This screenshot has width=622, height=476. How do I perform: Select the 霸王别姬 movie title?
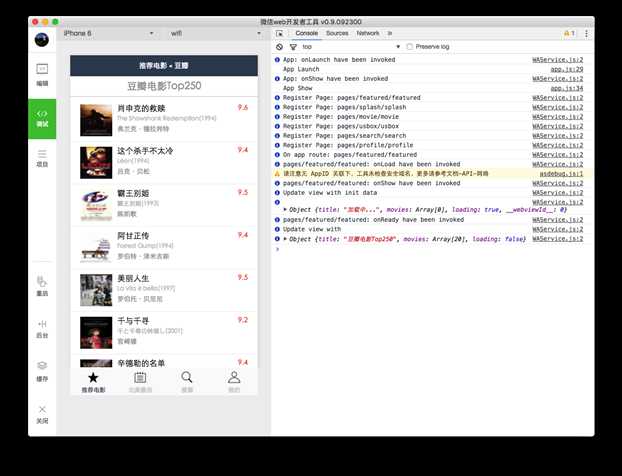(x=133, y=193)
